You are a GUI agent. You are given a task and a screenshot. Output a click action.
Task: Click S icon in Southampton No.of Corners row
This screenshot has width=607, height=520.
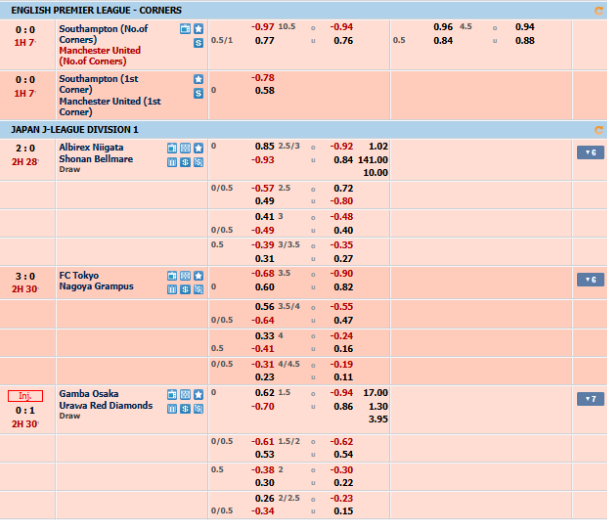tap(199, 43)
